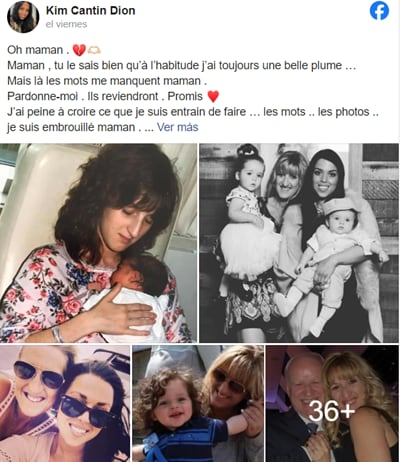Click the text 'je suis embrouillé maman'

(71, 127)
